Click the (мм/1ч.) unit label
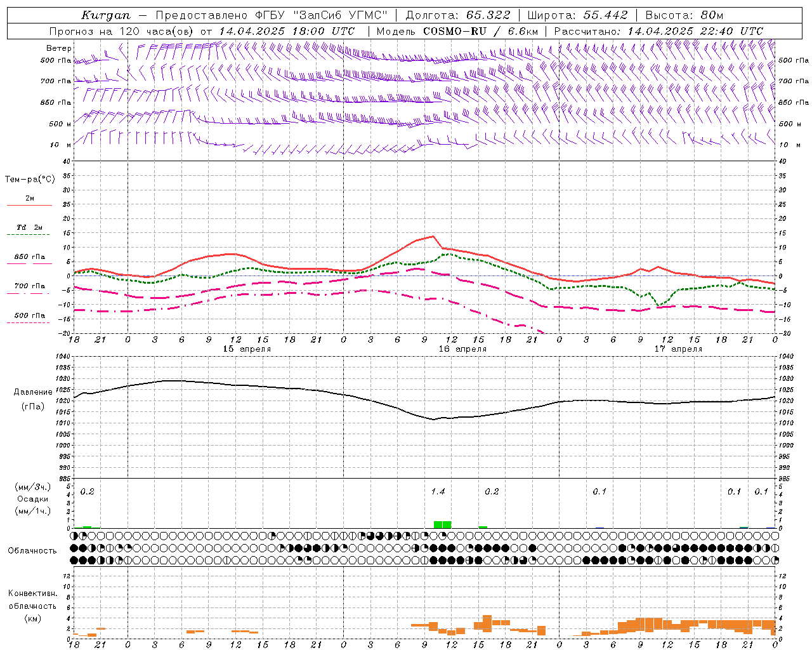Viewport: 812px width, 650px height. pyautogui.click(x=32, y=511)
